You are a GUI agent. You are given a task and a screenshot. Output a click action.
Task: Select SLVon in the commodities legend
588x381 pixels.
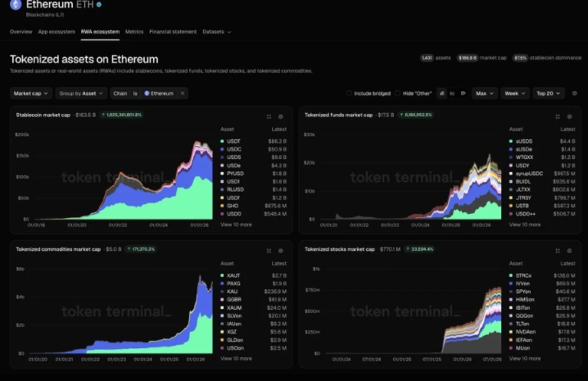(234, 316)
